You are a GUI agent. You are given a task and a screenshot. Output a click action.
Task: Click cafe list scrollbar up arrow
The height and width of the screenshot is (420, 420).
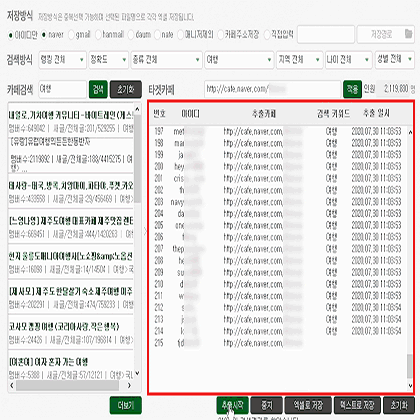point(137,109)
